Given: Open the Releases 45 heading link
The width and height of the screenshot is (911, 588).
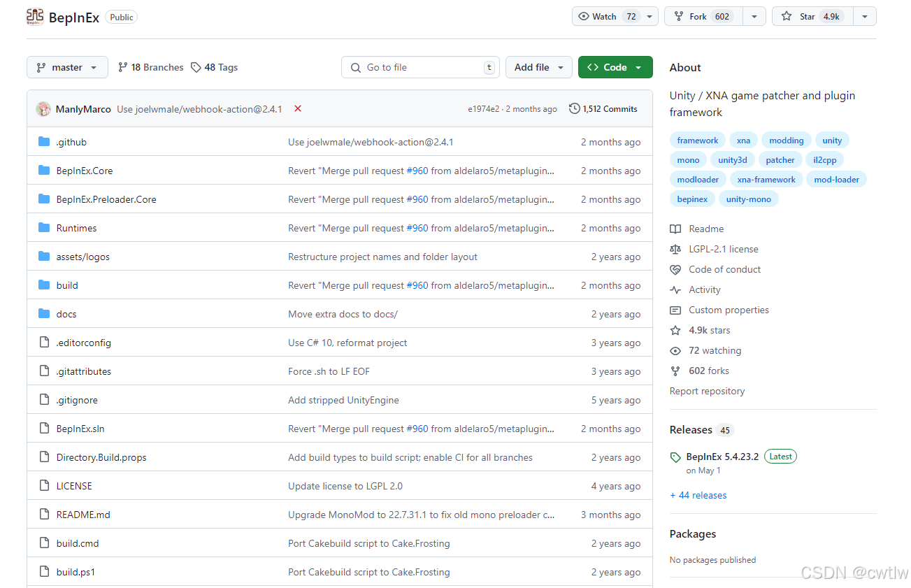Looking at the screenshot, I should tap(701, 430).
